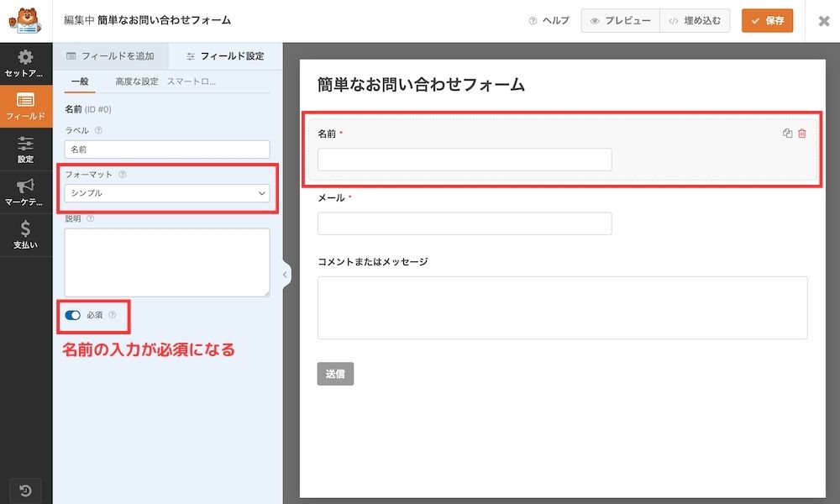
Task: Click the 名前 input in form preview
Action: [465, 160]
